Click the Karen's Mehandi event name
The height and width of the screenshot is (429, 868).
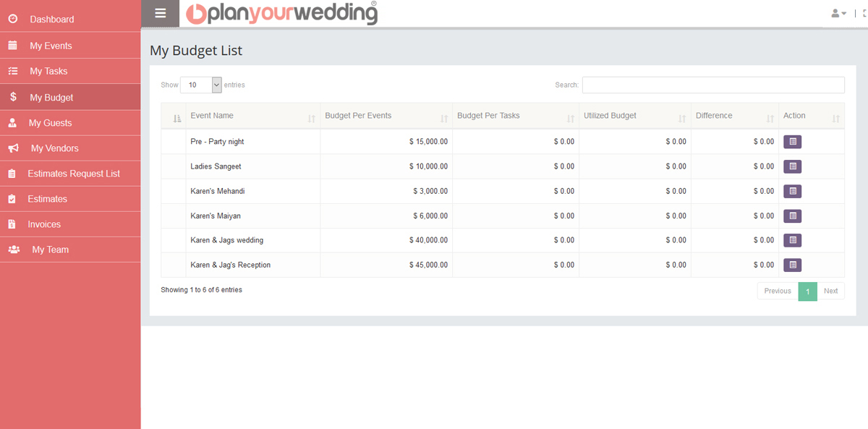click(x=218, y=191)
